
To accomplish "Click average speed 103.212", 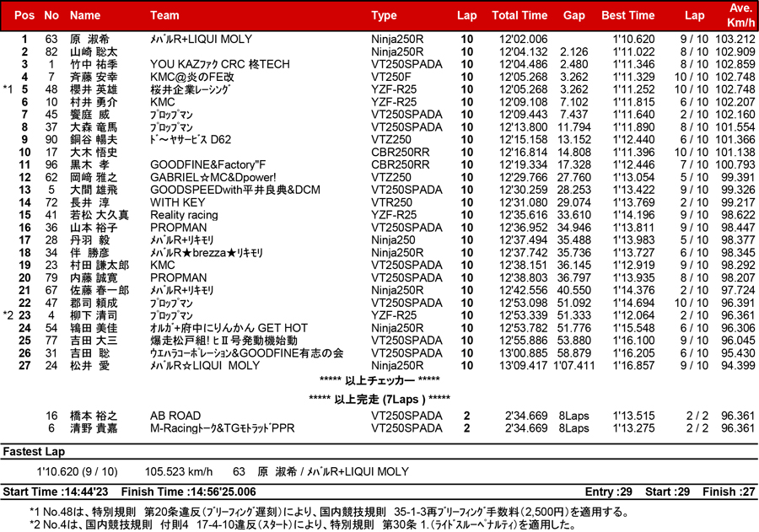I will (x=735, y=40).
